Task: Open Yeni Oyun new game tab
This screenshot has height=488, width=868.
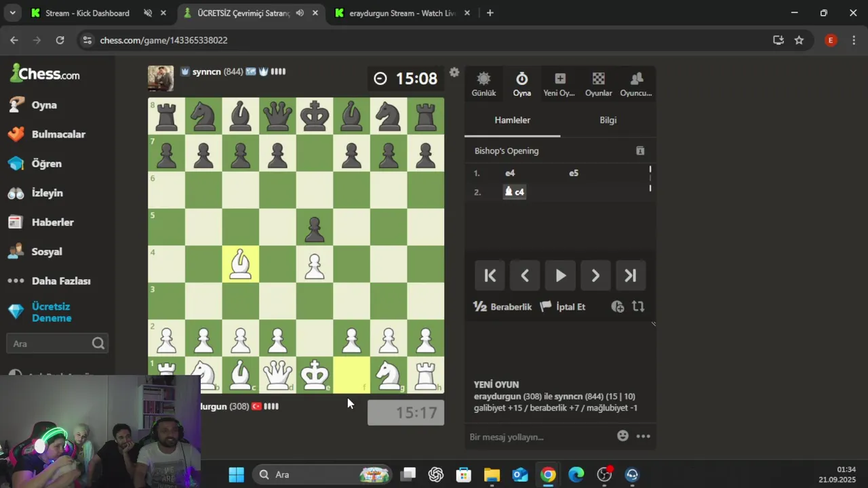Action: click(559, 84)
